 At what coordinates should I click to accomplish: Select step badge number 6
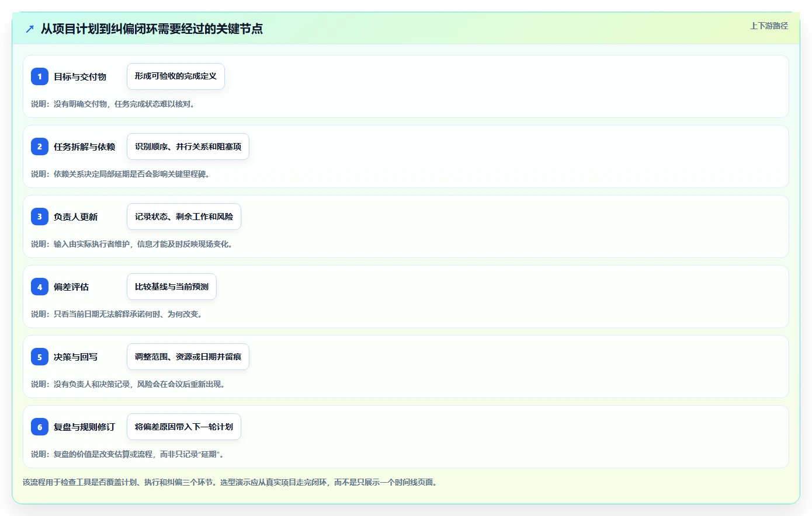pyautogui.click(x=40, y=427)
